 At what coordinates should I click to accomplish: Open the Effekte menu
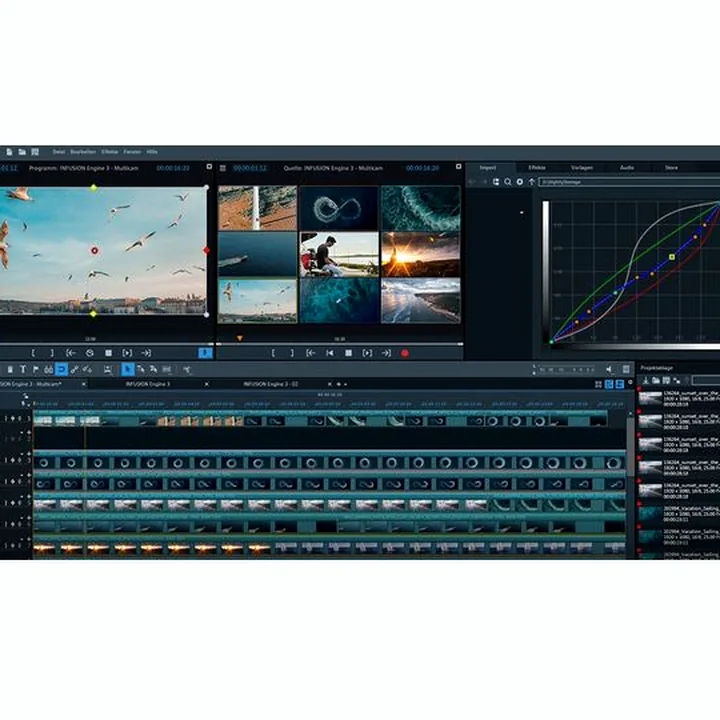(110, 152)
